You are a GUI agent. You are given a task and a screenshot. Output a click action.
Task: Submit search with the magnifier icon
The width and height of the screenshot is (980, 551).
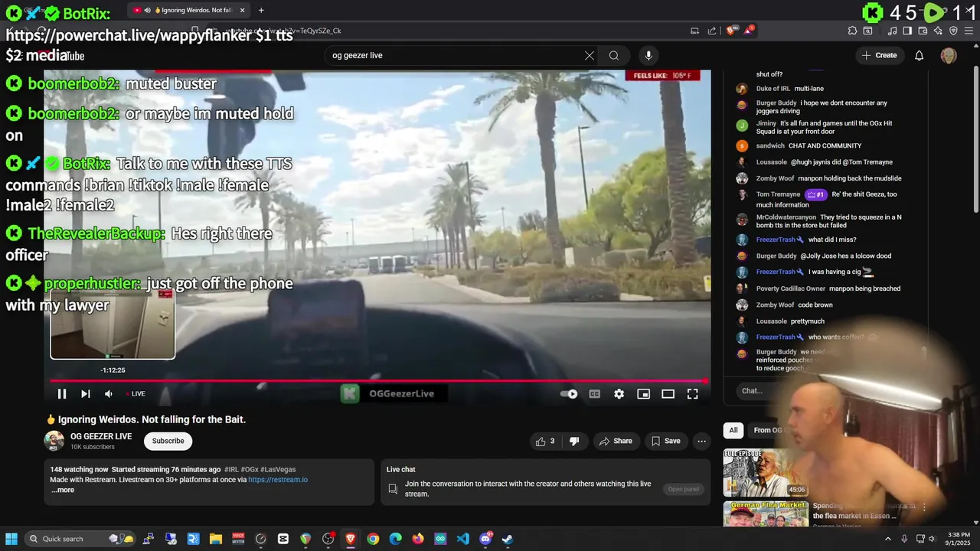614,55
